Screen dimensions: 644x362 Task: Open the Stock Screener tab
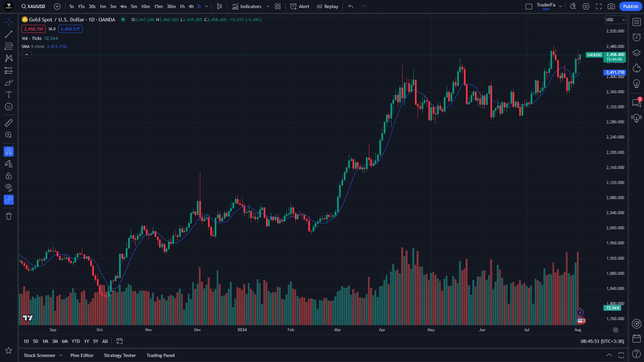(40, 355)
